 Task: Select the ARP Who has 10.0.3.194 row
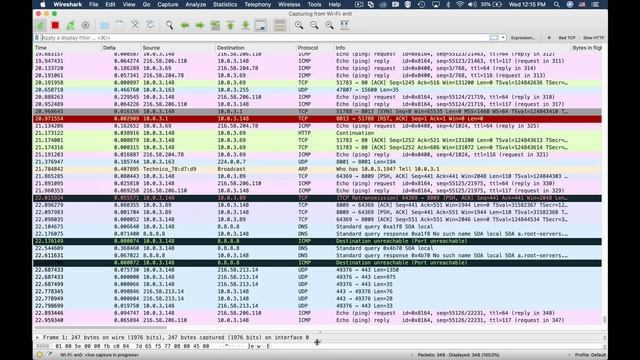[x=317, y=169]
